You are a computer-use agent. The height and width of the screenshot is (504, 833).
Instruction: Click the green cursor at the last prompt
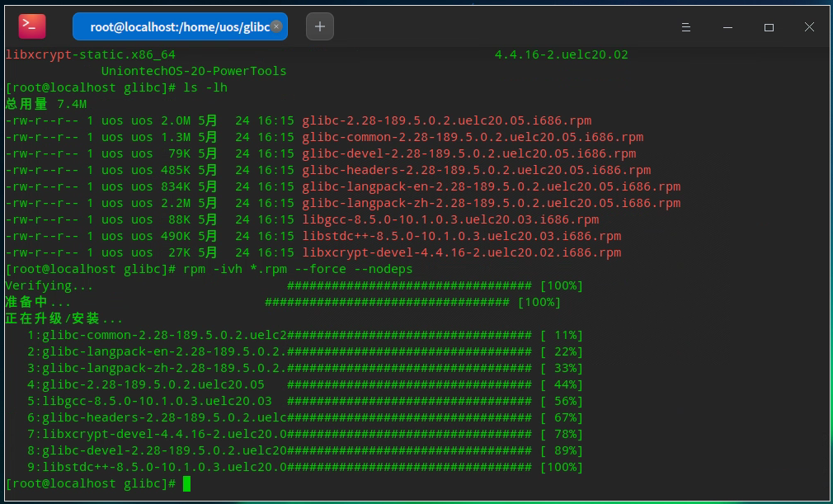tap(187, 483)
